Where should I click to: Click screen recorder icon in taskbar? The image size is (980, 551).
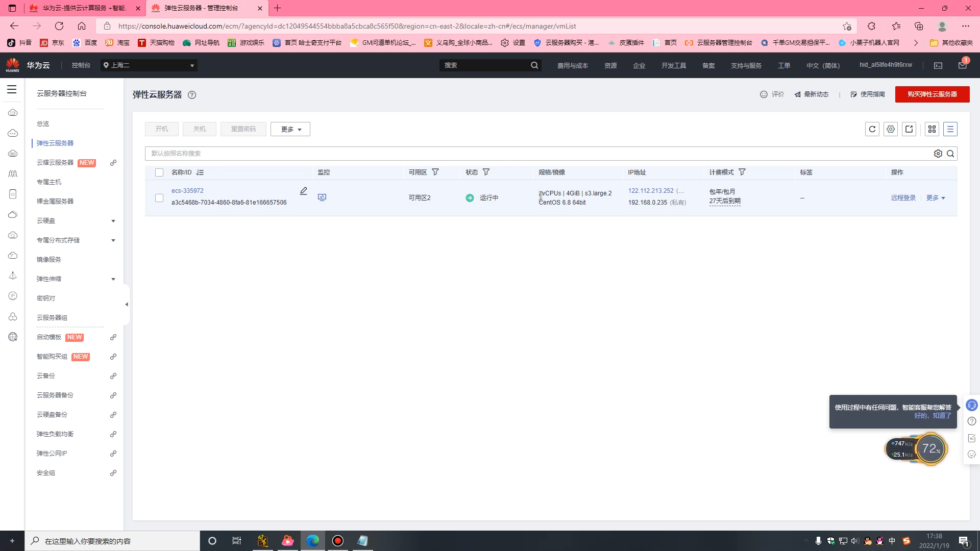338,541
